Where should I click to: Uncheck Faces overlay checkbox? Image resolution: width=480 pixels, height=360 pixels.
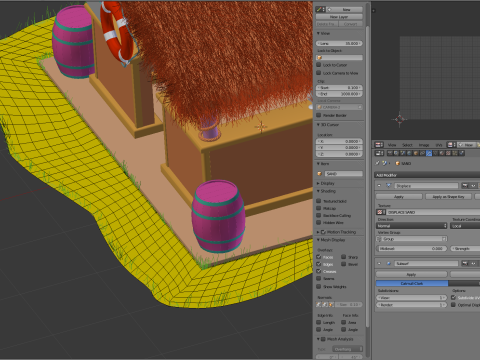[318, 257]
